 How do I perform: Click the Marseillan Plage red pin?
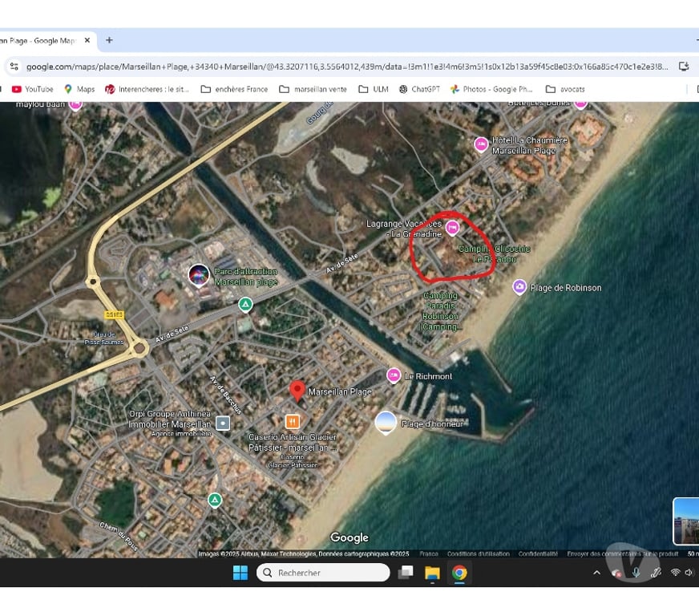point(298,390)
